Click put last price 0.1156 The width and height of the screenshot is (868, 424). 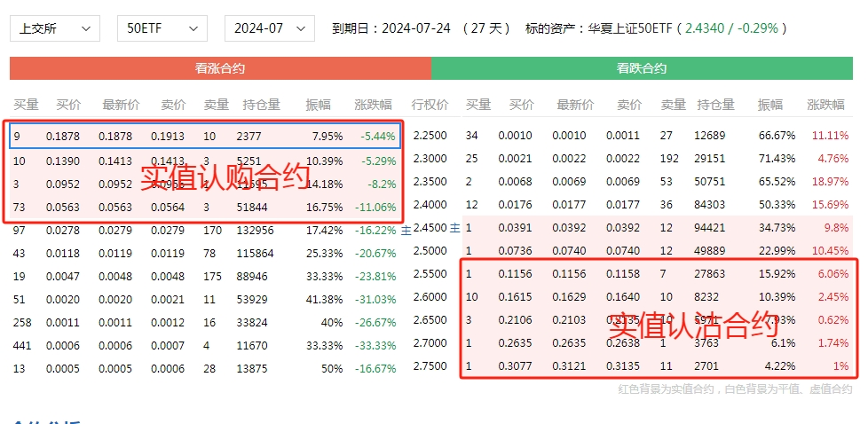tap(569, 274)
